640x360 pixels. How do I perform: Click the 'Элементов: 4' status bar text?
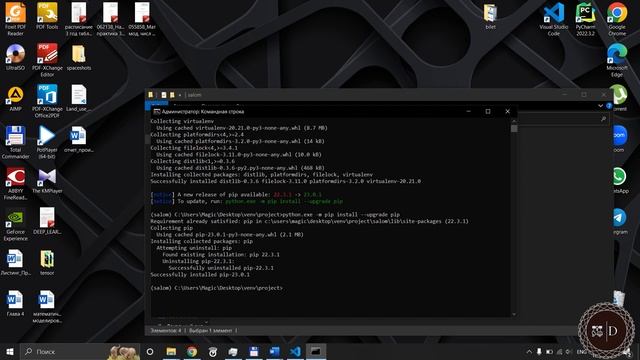point(166,331)
